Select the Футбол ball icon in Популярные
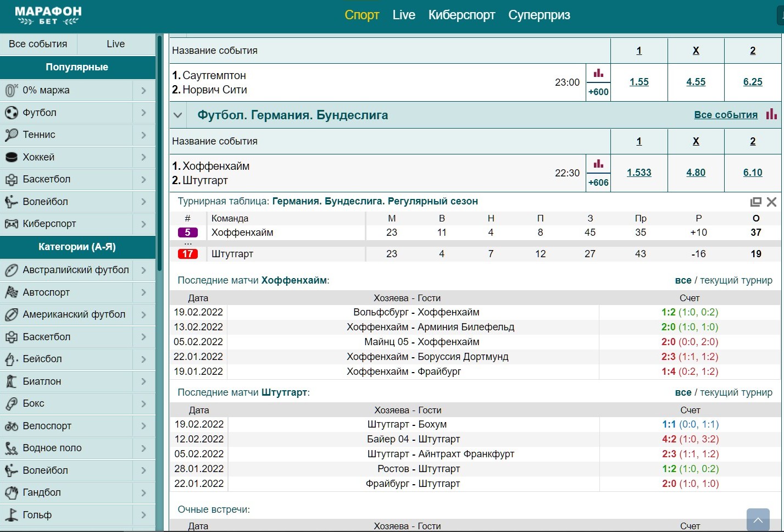Viewport: 784px width, 532px height. (11, 113)
